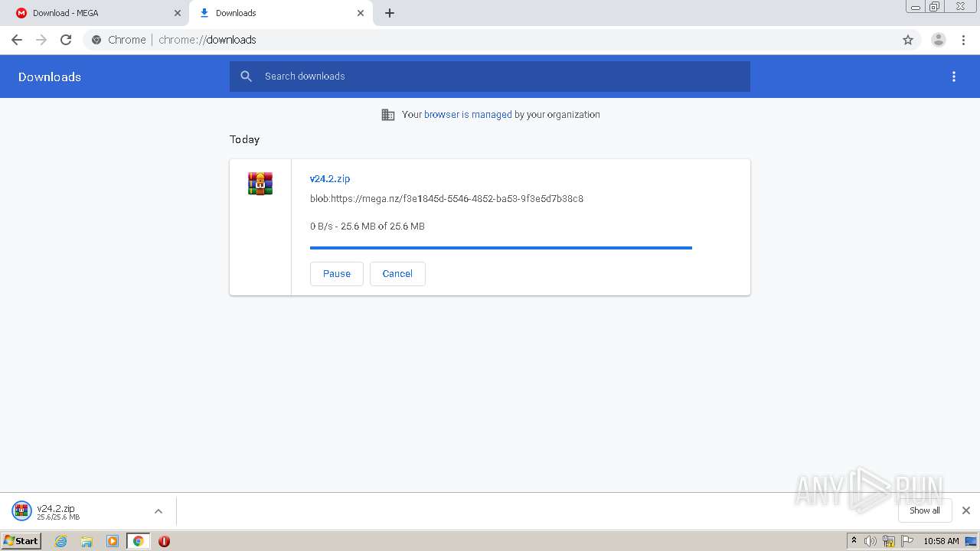Expand v24.2.zip download shelf options chevron
980x551 pixels.
(158, 511)
